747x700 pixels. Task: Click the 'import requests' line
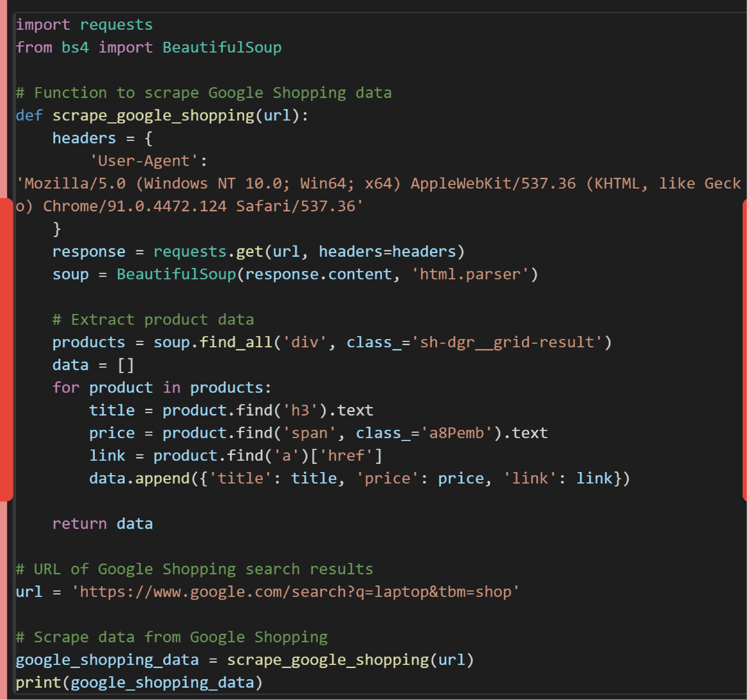tap(84, 25)
